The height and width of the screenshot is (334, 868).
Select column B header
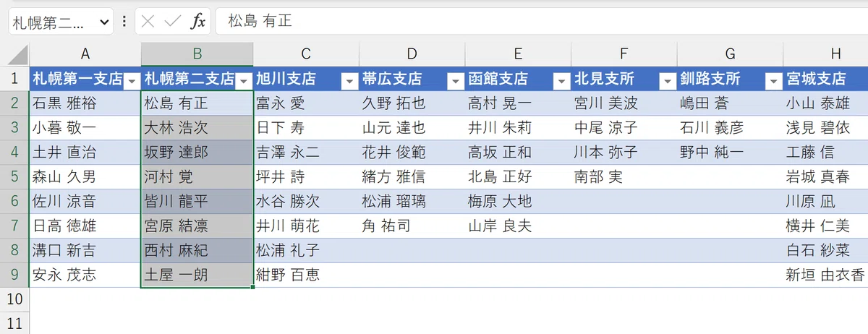(197, 53)
